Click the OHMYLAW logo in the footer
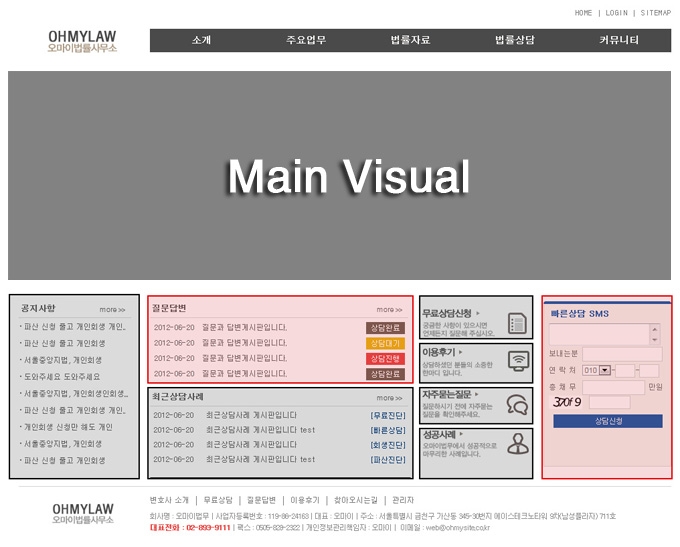This screenshot has width=680, height=547. (82, 514)
